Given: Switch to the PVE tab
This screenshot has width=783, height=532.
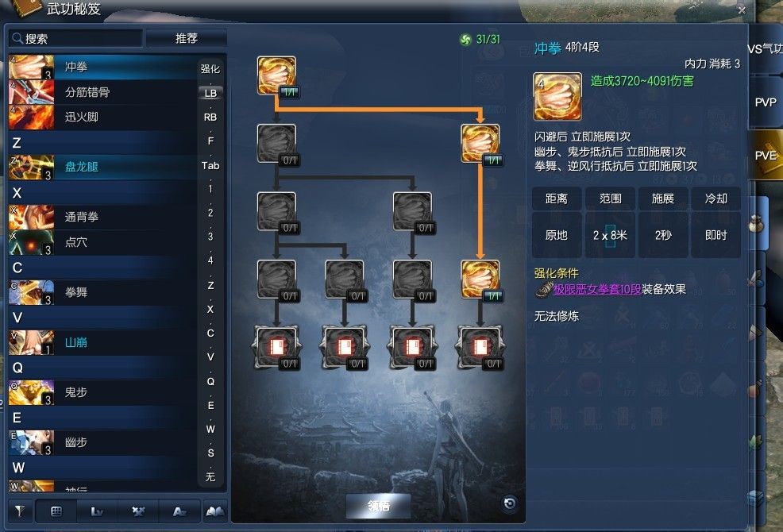Looking at the screenshot, I should click(765, 156).
